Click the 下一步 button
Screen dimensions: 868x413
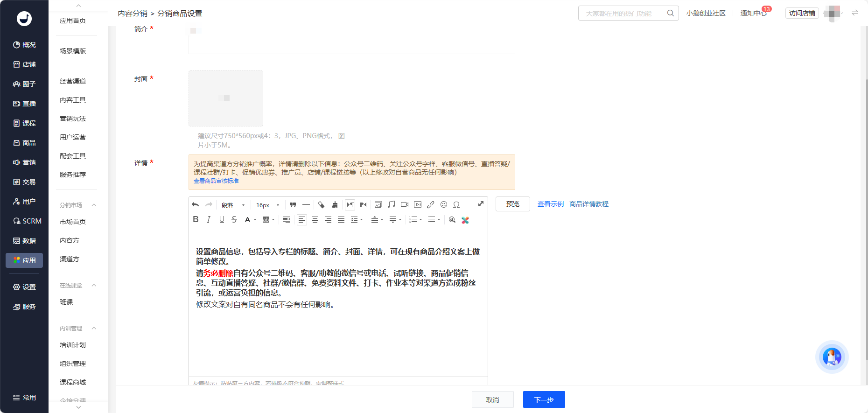544,399
